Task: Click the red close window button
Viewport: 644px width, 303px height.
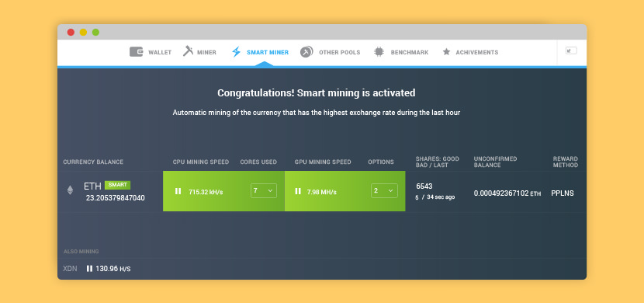Action: pos(71,32)
